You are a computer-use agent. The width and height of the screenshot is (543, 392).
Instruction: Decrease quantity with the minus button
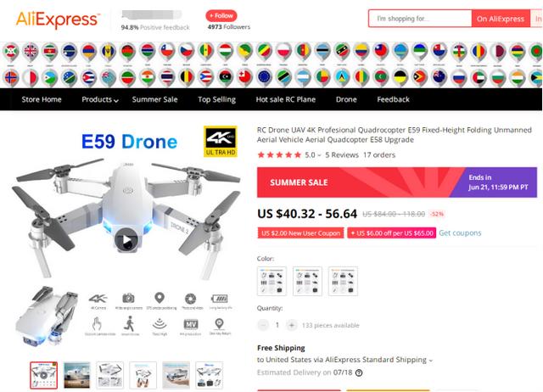[263, 325]
